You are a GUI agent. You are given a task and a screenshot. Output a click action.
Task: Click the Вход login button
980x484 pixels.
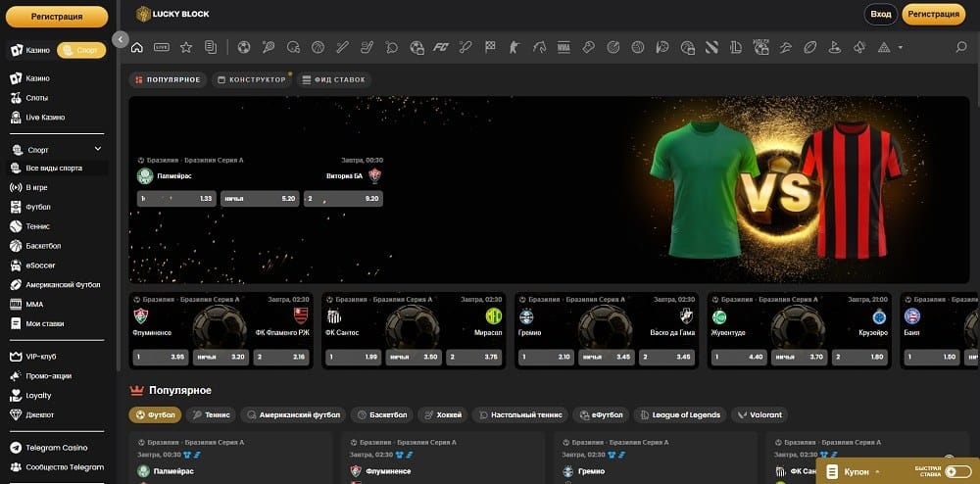(881, 15)
